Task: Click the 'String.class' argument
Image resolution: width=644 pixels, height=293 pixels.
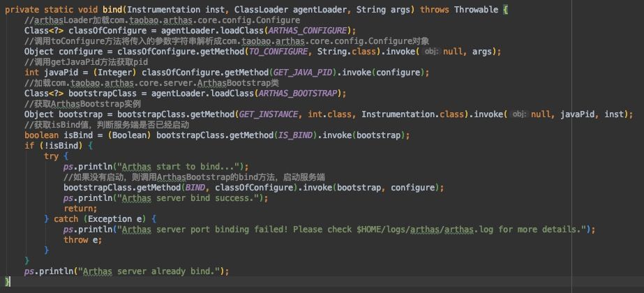Action: [x=347, y=52]
